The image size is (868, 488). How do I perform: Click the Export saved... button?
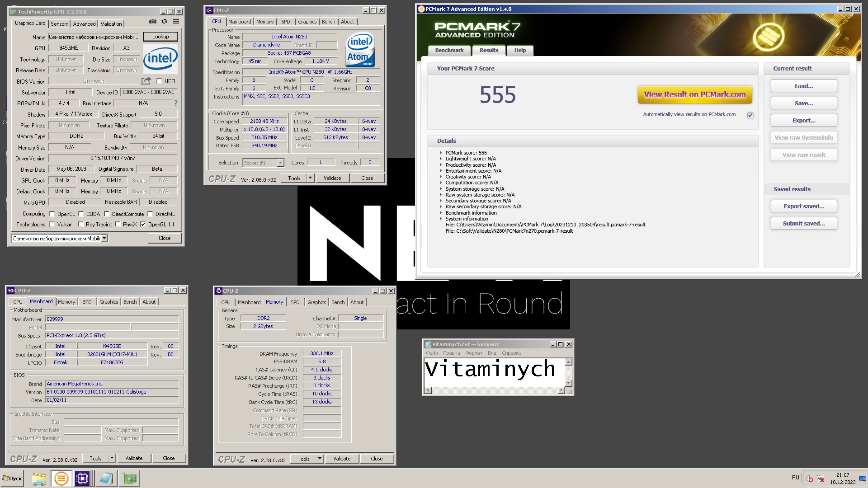tap(804, 206)
